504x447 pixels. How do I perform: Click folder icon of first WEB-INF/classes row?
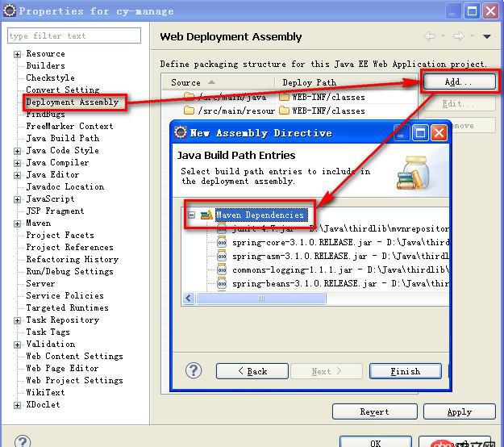(x=284, y=97)
